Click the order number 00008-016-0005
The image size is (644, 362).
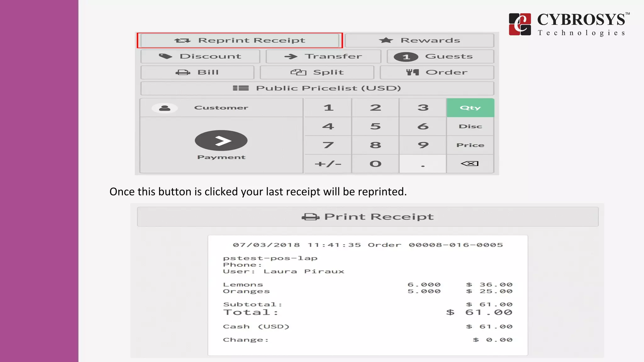456,245
